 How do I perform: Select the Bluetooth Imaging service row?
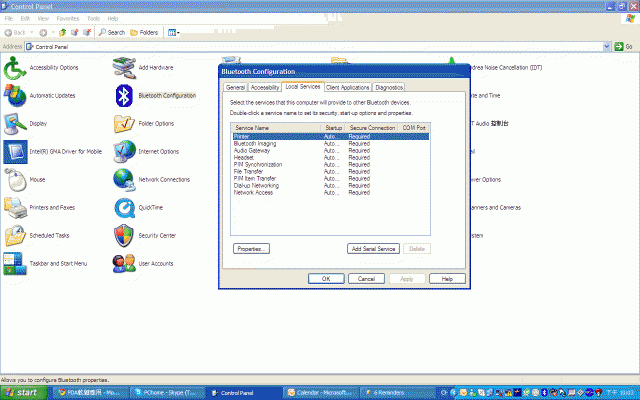[331, 144]
